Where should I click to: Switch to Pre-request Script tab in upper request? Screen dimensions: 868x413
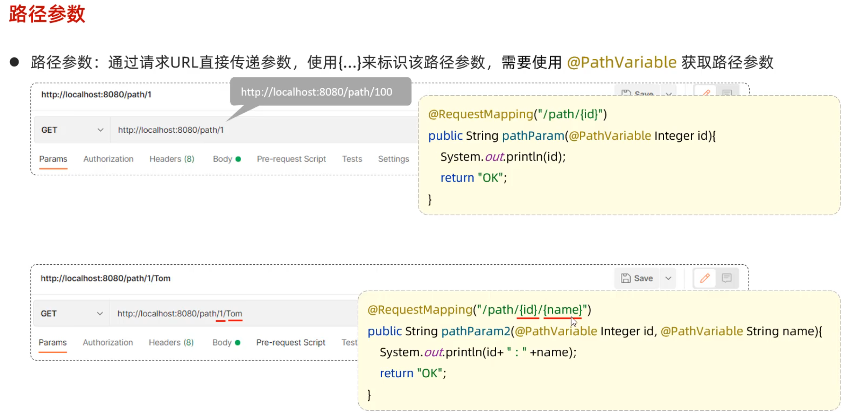pos(291,159)
